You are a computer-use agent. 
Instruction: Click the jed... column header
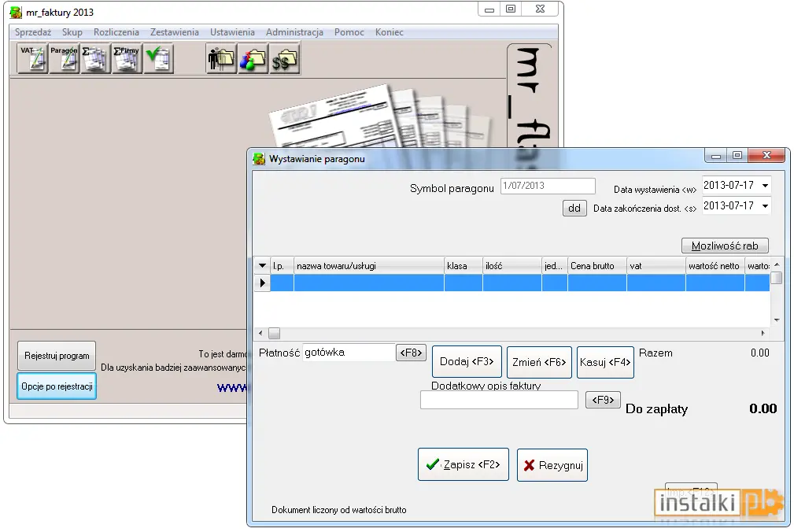(555, 266)
